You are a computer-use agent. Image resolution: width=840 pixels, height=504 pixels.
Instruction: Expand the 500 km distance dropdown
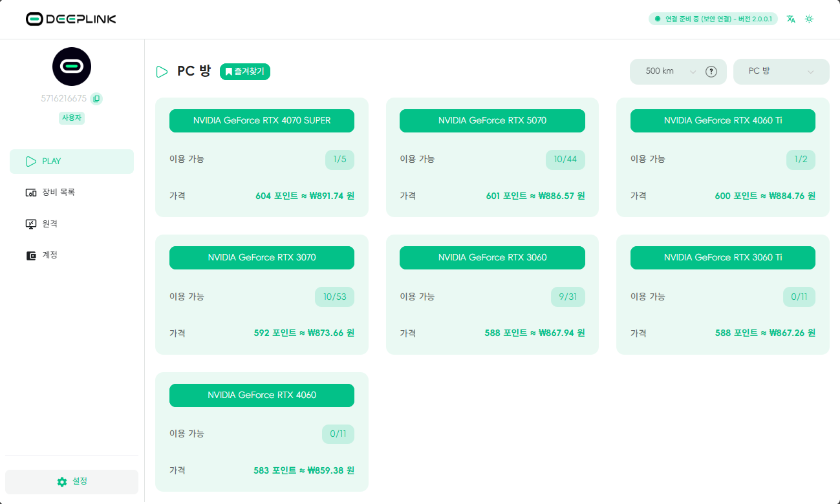(669, 72)
